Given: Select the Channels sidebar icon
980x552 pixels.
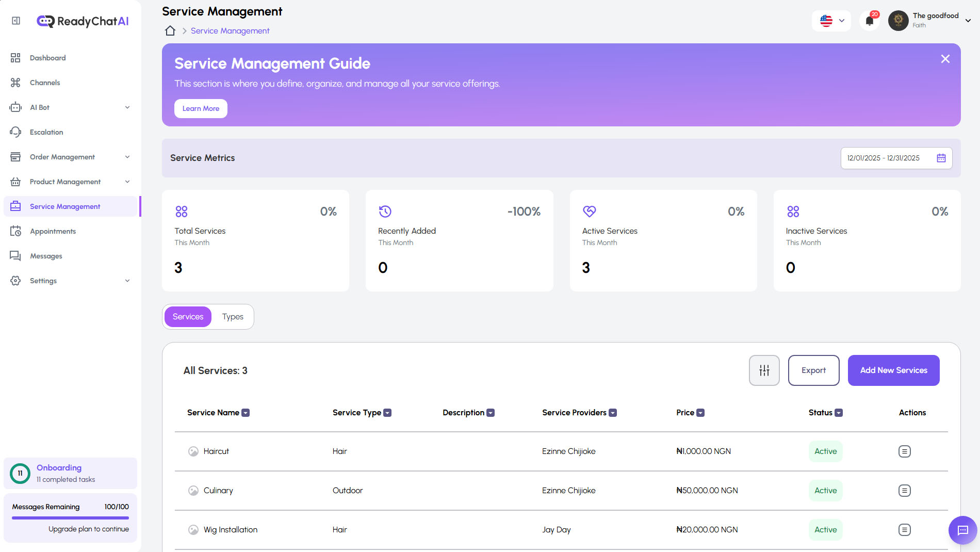Looking at the screenshot, I should pos(15,83).
